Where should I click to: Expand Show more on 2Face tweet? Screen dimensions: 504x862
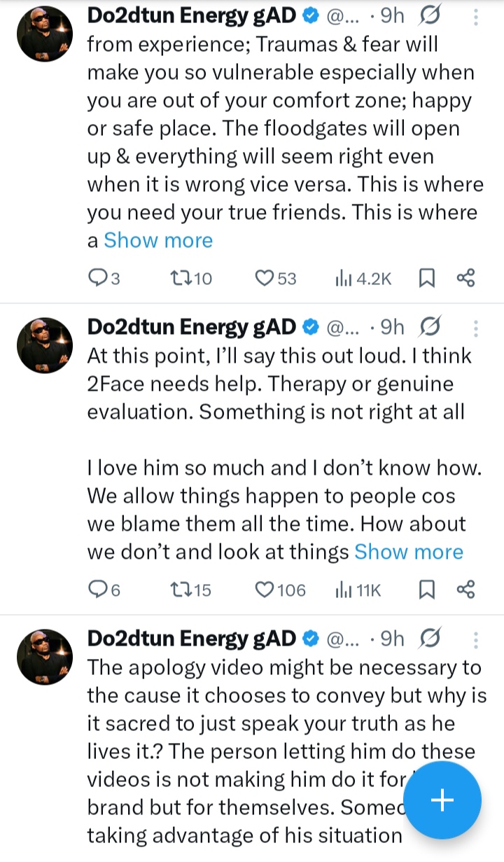pos(409,552)
